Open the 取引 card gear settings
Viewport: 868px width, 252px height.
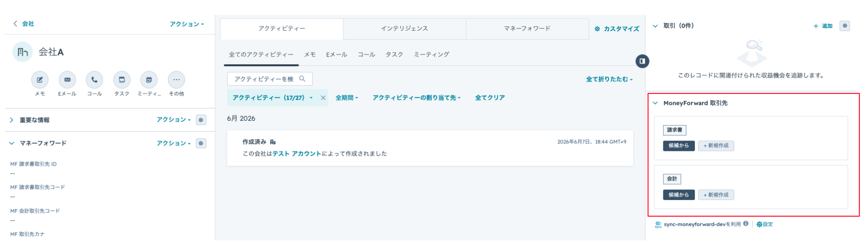(x=845, y=26)
